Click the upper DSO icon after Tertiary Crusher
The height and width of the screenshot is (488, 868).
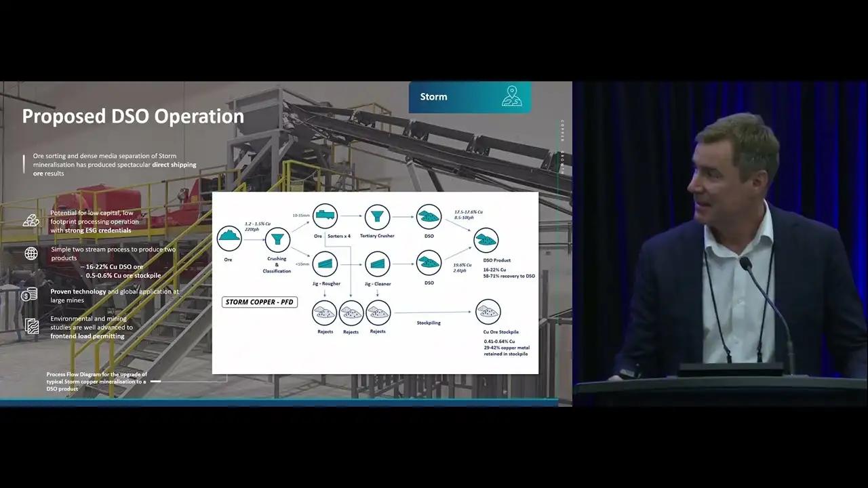click(429, 216)
